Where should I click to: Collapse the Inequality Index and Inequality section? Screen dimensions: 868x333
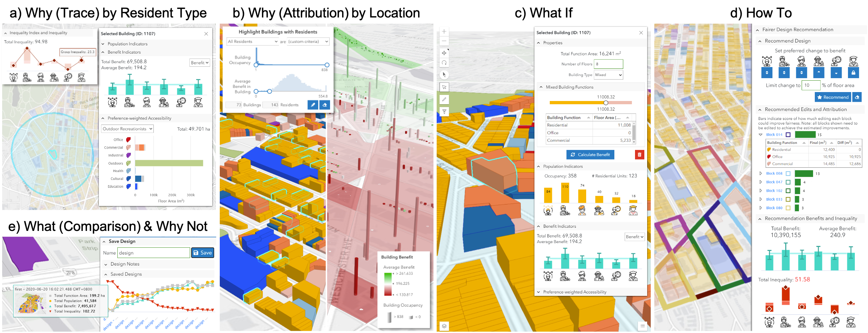(x=5, y=33)
